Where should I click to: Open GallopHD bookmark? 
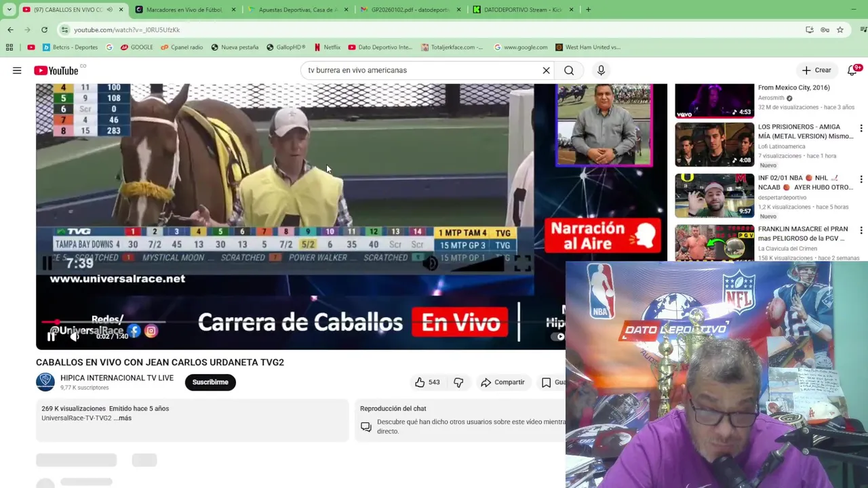click(286, 47)
